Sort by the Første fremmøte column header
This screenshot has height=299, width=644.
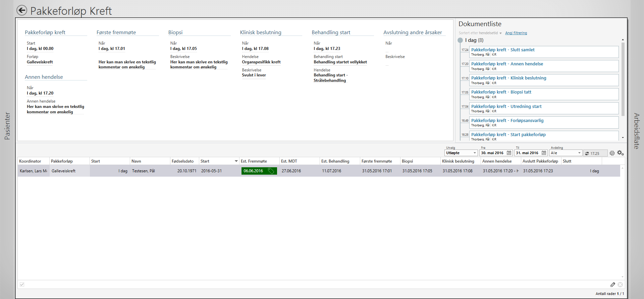pyautogui.click(x=380, y=161)
